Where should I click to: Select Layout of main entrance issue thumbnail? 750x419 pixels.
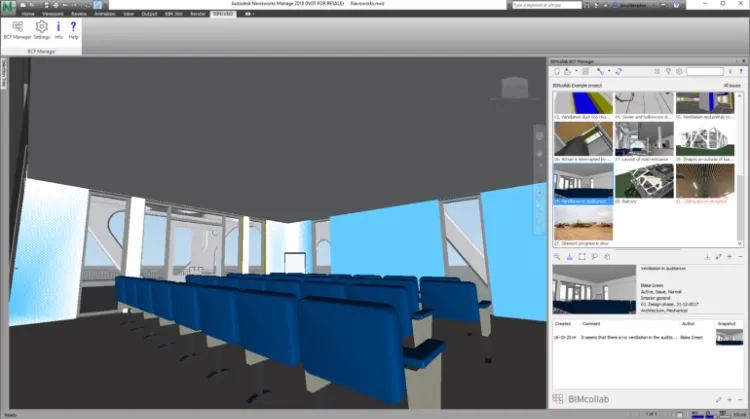(643, 139)
